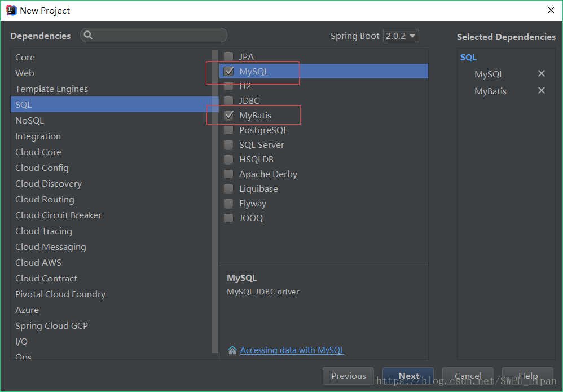Open Accessing data with MySQL link
Screen dimensions: 563x392
292,350
